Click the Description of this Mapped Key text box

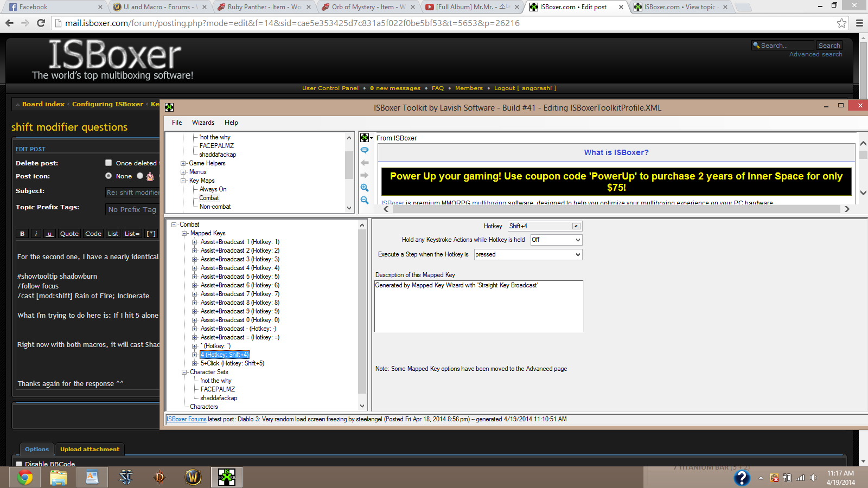[x=478, y=306]
